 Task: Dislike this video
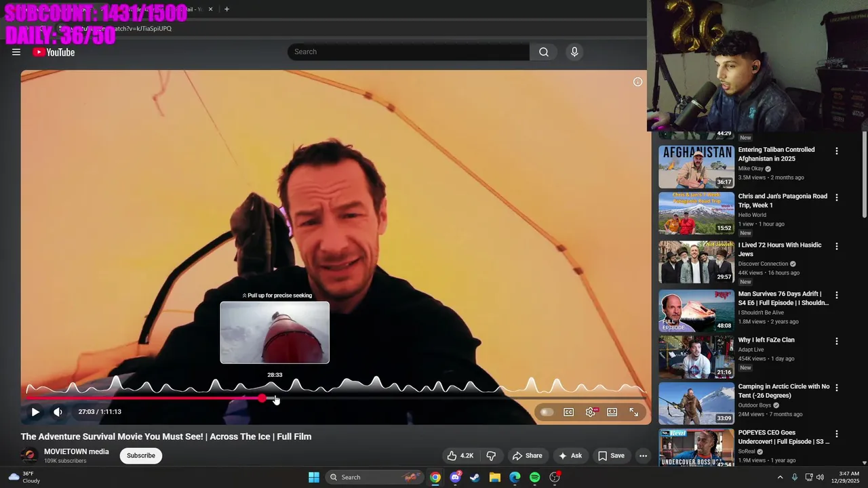tap(492, 455)
